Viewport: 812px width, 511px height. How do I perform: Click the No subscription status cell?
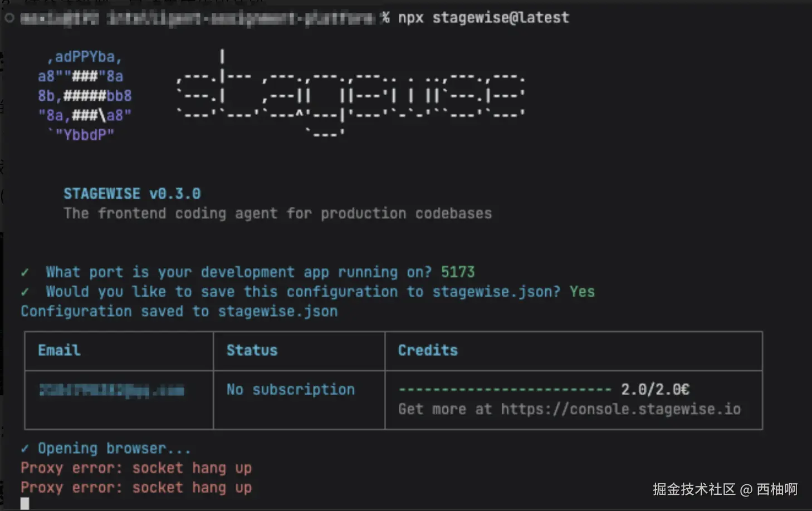[290, 390]
